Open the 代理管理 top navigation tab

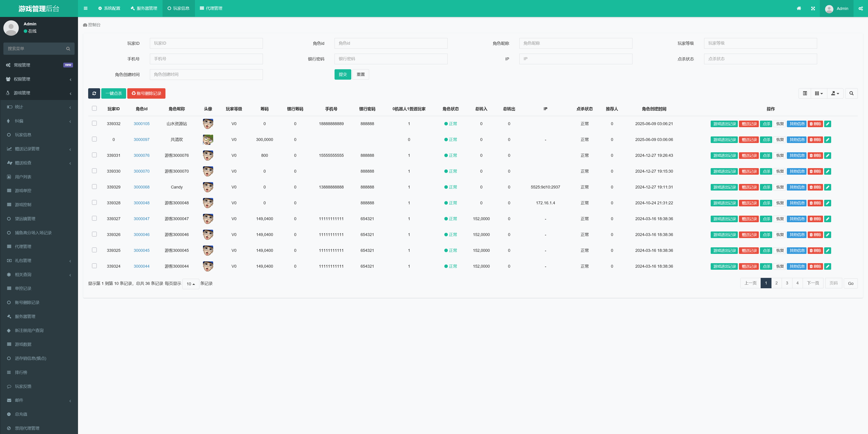(211, 8)
